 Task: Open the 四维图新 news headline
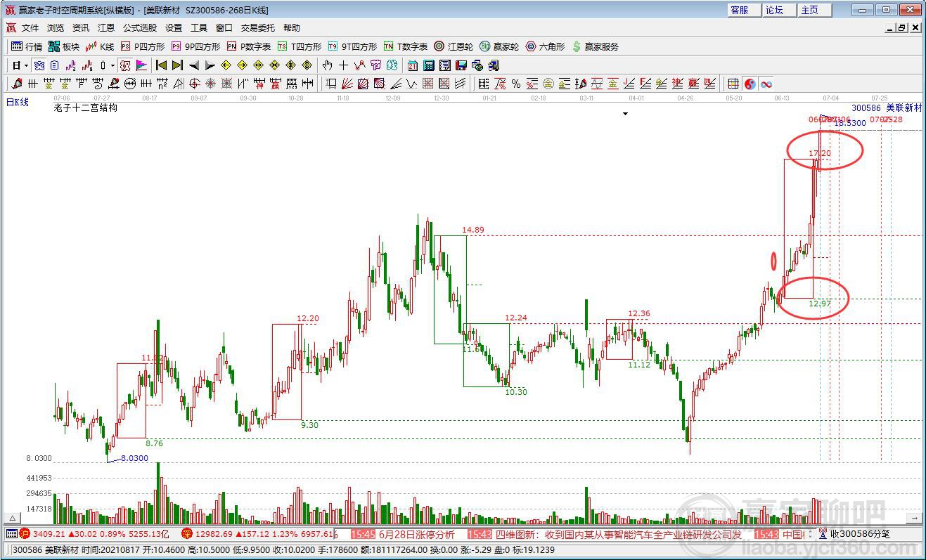coord(619,534)
